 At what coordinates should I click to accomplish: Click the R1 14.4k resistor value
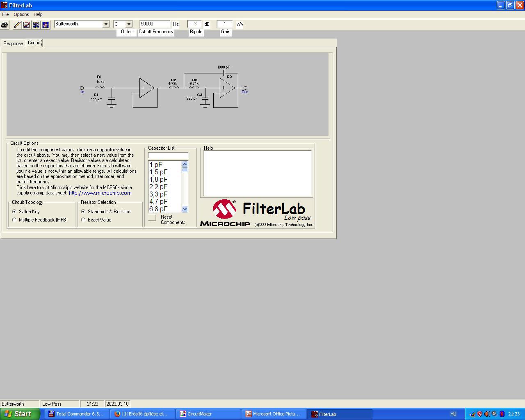coord(100,82)
